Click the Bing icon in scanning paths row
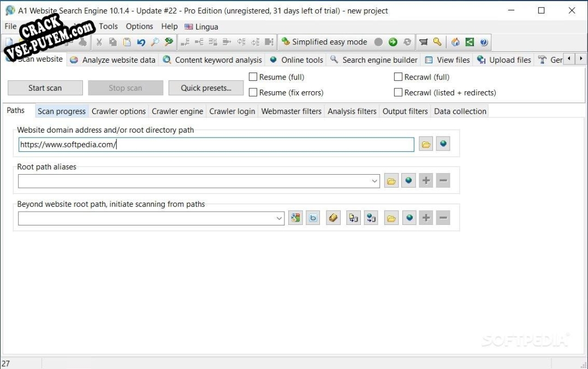 pos(313,218)
